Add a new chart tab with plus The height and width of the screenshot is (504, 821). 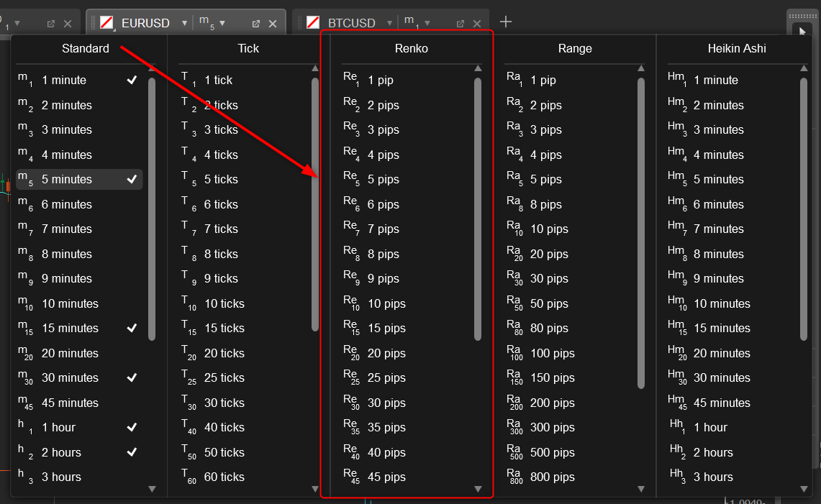(x=506, y=22)
